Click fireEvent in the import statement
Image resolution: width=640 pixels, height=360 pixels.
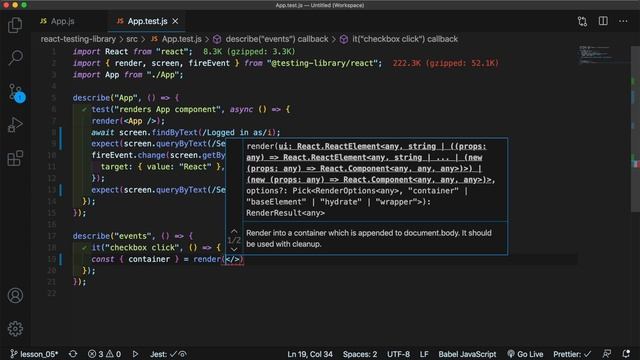[209, 63]
